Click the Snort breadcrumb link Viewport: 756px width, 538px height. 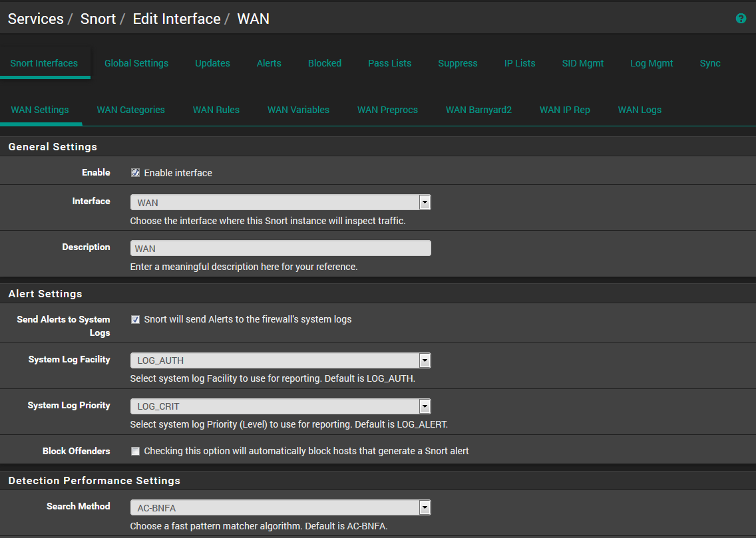point(98,19)
